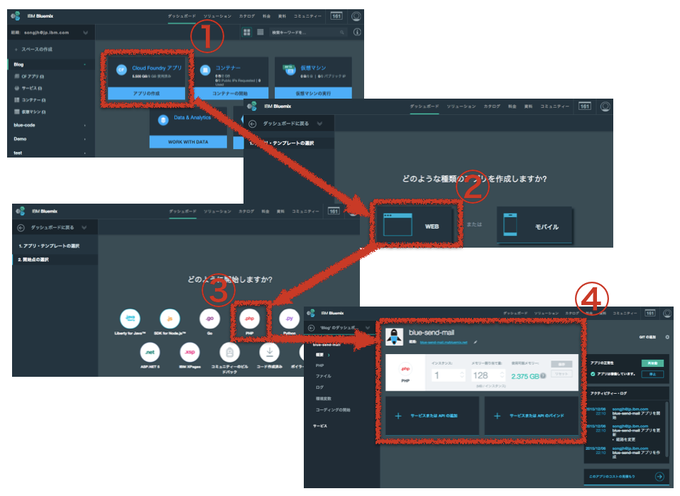Click the Data & Analytics card icon
The height and width of the screenshot is (496, 680).
(163, 120)
